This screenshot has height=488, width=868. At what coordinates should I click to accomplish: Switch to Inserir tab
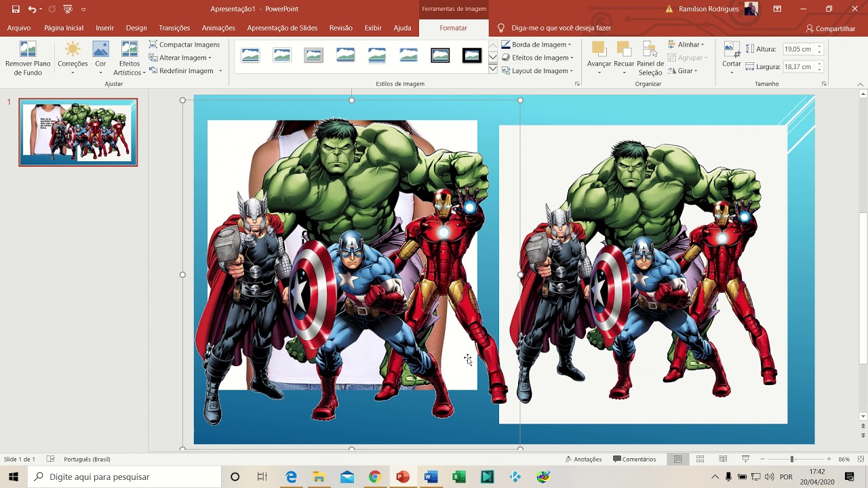coord(104,28)
